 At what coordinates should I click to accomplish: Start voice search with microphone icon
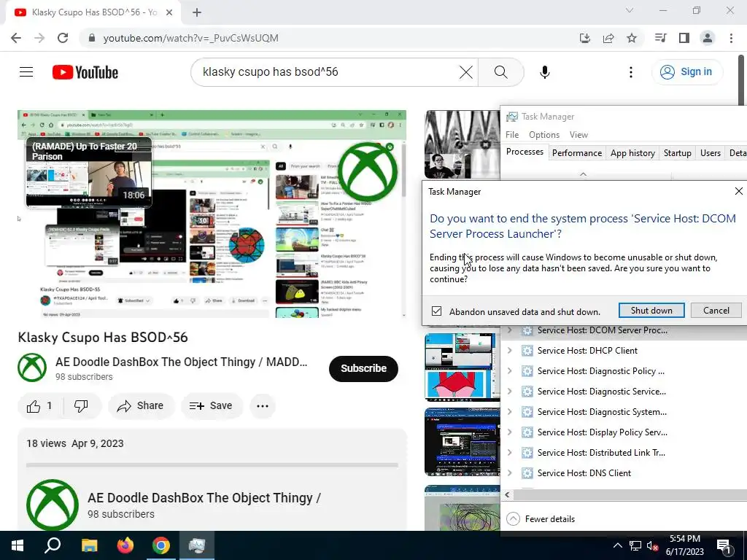point(544,72)
